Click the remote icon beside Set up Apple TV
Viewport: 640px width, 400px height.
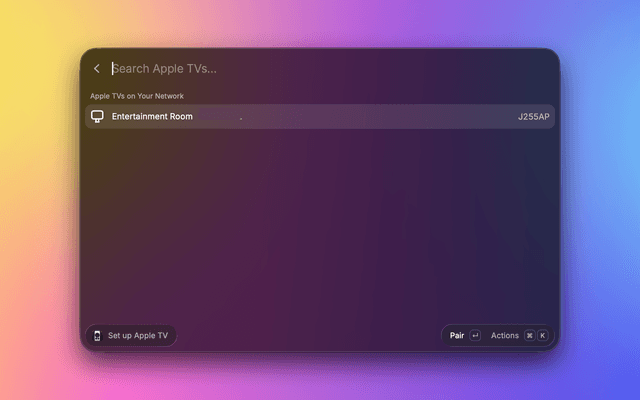coord(97,336)
